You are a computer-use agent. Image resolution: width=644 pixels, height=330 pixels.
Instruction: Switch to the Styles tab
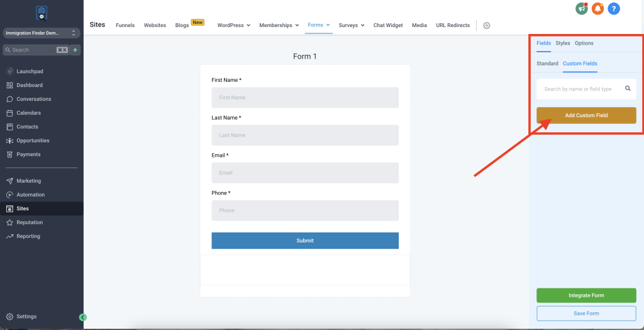[x=563, y=43]
